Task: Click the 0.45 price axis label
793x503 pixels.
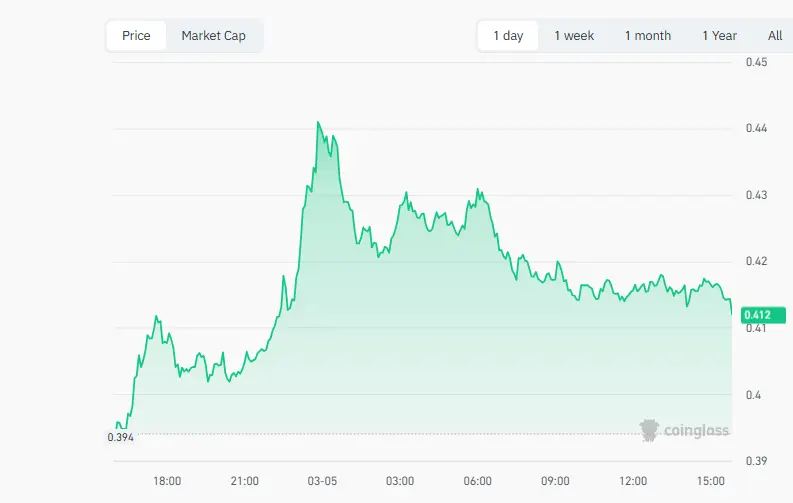Action: (757, 62)
